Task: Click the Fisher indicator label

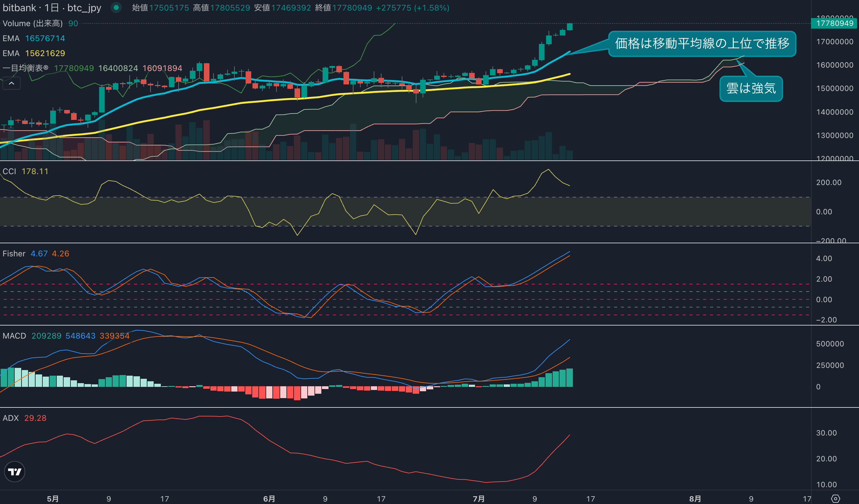Action: (14, 254)
